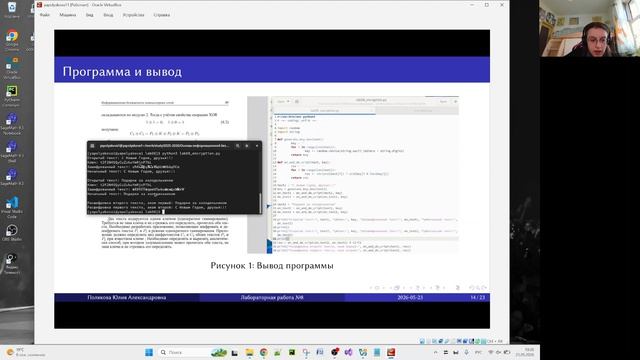Image resolution: width=640 pixels, height=360 pixels.
Task: Open Oracle VirtualBox desktop shortcut
Action: point(12,68)
